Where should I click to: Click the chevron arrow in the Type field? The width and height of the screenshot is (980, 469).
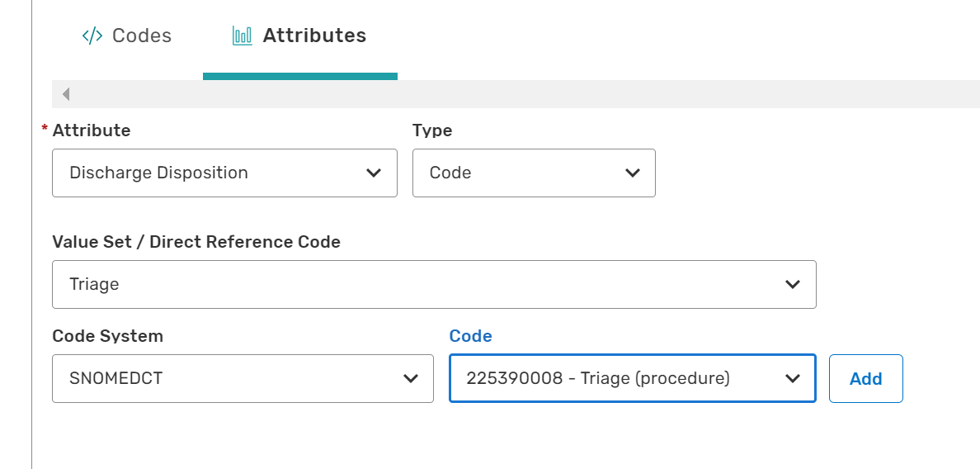point(633,173)
